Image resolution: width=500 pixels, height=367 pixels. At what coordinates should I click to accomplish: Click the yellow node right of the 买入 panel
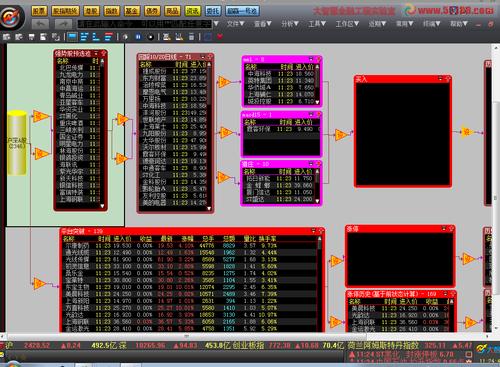pos(466,132)
